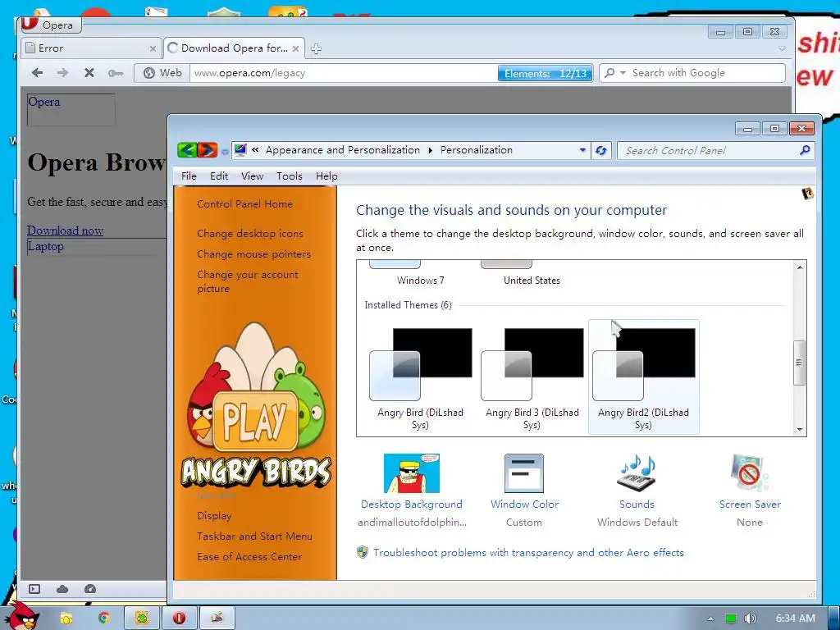Viewport: 840px width, 630px height.
Task: Click Control Panel green back arrow
Action: (187, 150)
